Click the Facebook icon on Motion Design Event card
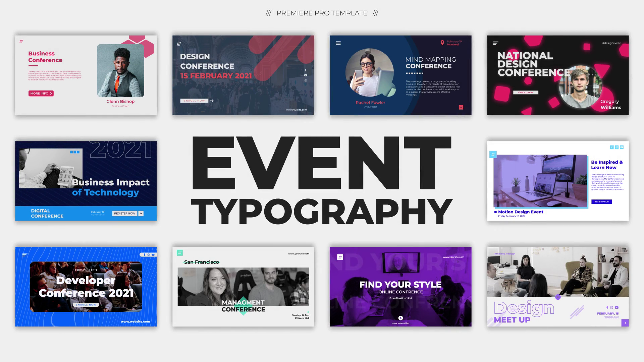Viewport: 644px width, 362px height. (x=611, y=147)
